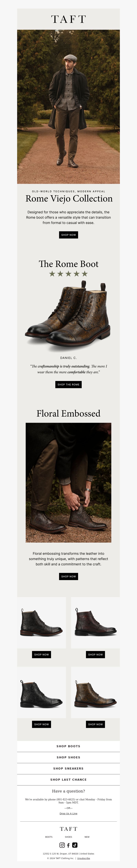
Task: Open the hero photo of man walking
Action: tap(68, 107)
